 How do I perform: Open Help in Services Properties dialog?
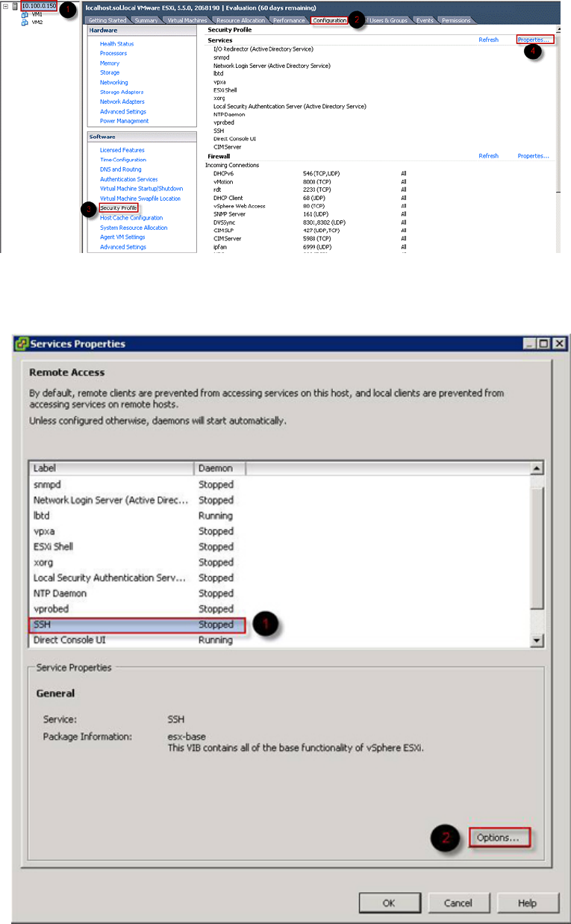tap(527, 903)
